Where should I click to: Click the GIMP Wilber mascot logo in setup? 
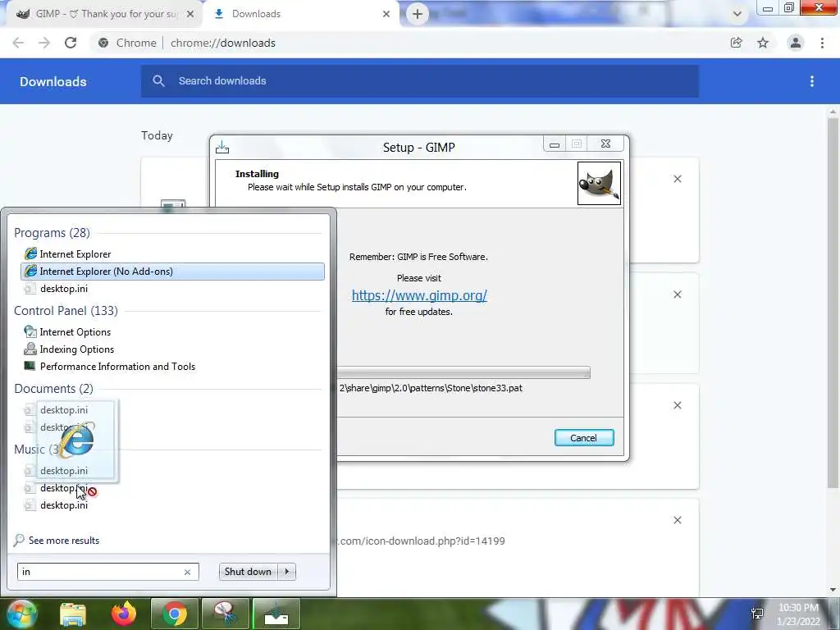(x=599, y=183)
